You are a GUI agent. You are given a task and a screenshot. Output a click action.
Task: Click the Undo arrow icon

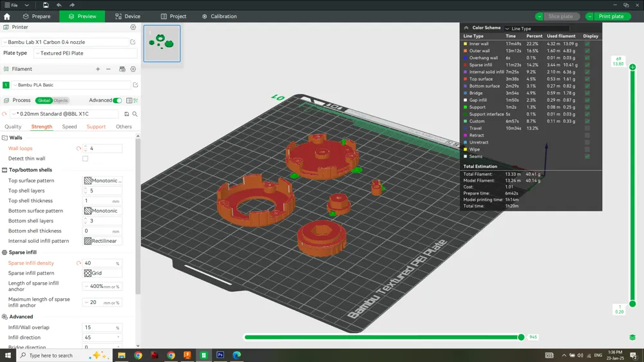coord(59,5)
